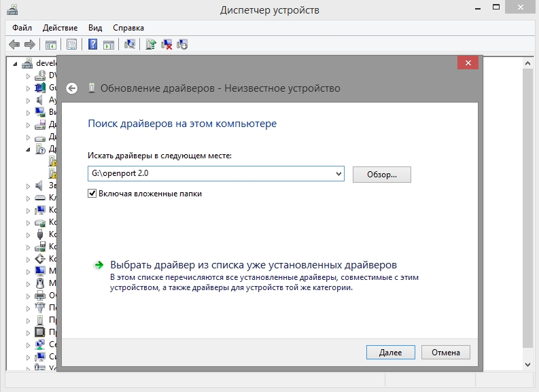Select the printer queue category icon
This screenshot has width=539, height=392.
(40, 296)
